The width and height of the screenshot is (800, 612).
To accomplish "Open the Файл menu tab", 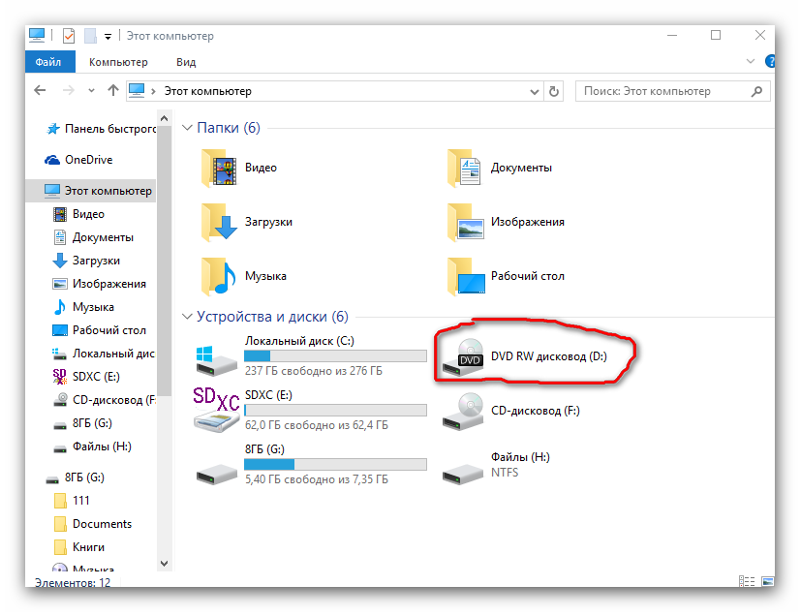I will [x=48, y=62].
